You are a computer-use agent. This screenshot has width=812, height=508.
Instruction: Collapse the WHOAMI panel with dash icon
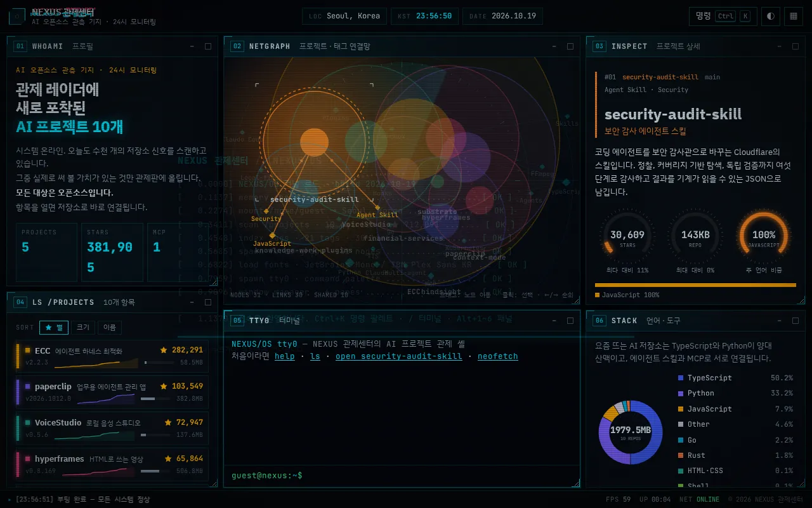pyautogui.click(x=192, y=46)
